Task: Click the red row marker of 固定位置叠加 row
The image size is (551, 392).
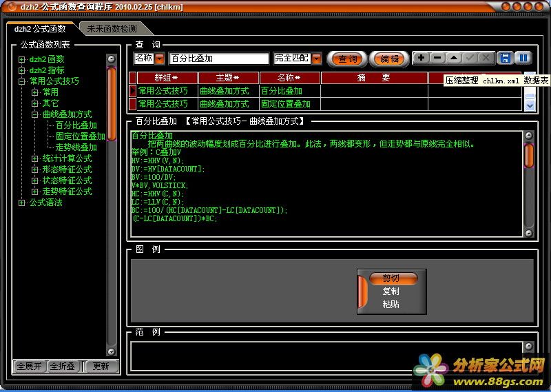Action: pos(132,104)
